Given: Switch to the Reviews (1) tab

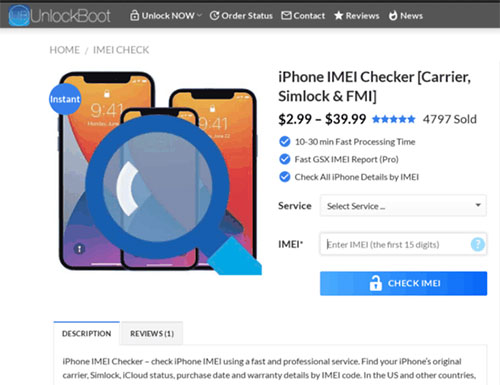Looking at the screenshot, I should pos(152,333).
